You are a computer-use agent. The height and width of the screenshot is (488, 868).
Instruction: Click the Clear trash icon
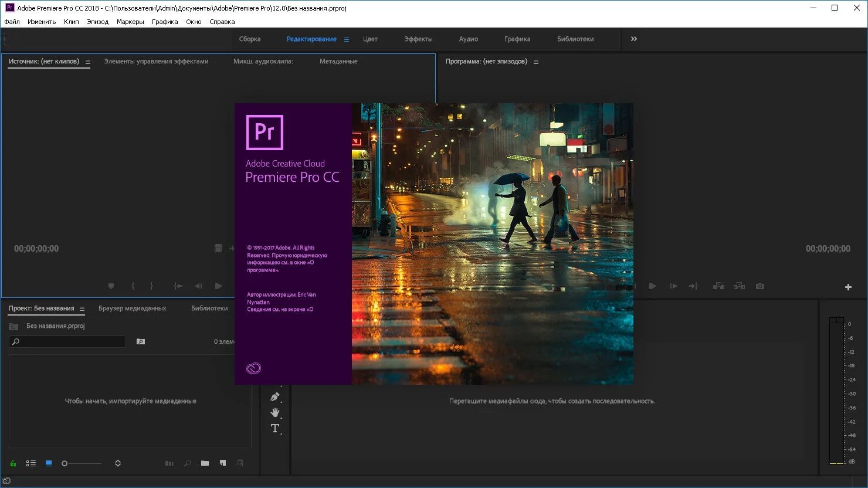[x=240, y=463]
